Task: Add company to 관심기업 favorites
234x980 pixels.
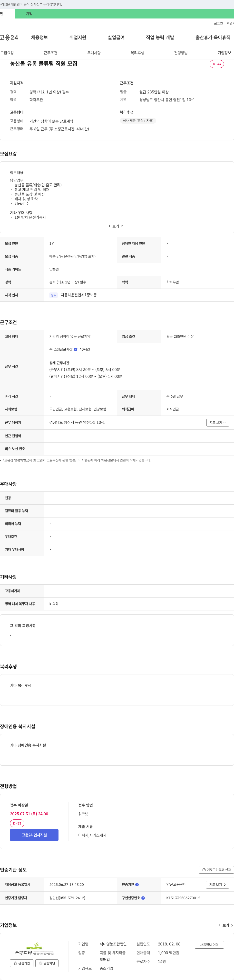Action: 22,963
